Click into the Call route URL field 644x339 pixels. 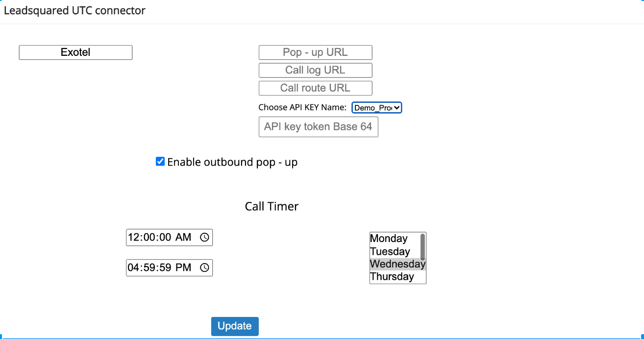click(315, 88)
